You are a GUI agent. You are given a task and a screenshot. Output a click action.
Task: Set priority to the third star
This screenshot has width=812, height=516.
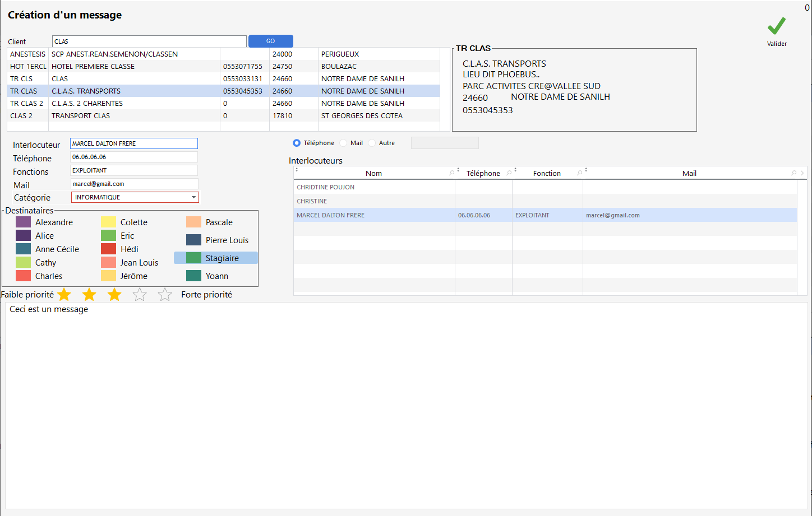coord(114,295)
